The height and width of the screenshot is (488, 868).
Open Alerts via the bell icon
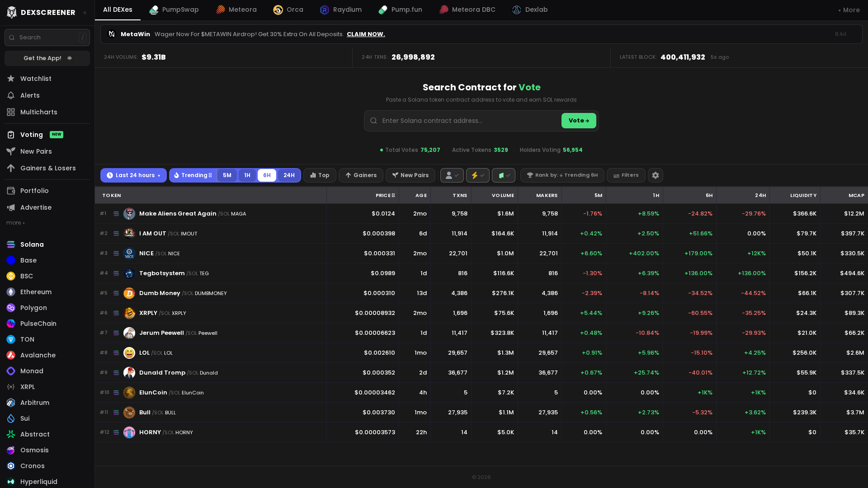click(11, 95)
